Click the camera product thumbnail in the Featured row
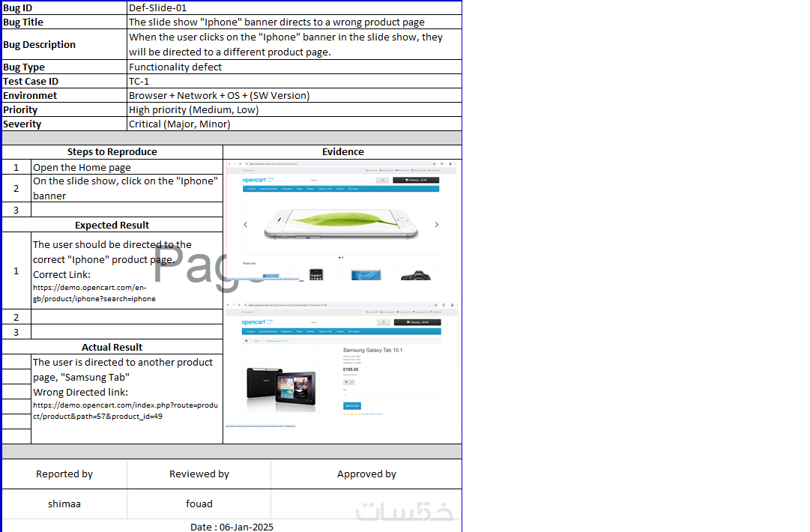The height and width of the screenshot is (532, 810). [x=416, y=275]
